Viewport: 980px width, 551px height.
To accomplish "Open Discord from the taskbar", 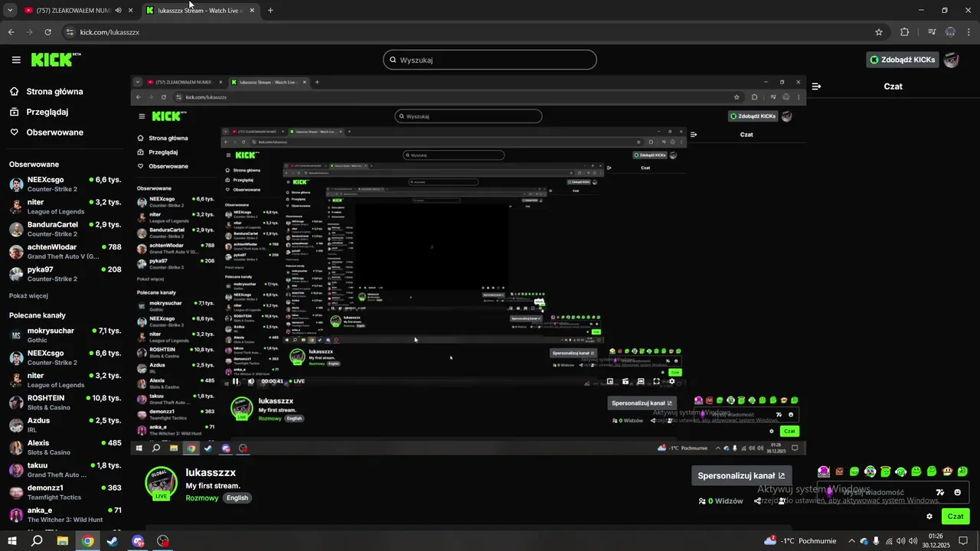I will pos(138,541).
